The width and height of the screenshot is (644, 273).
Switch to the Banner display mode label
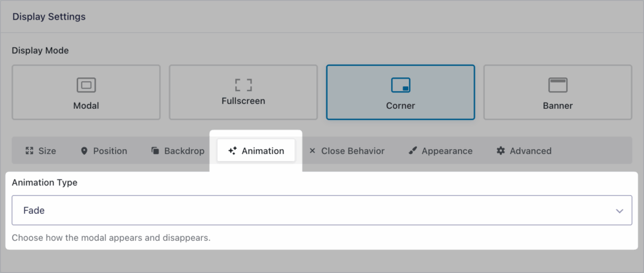pos(558,106)
